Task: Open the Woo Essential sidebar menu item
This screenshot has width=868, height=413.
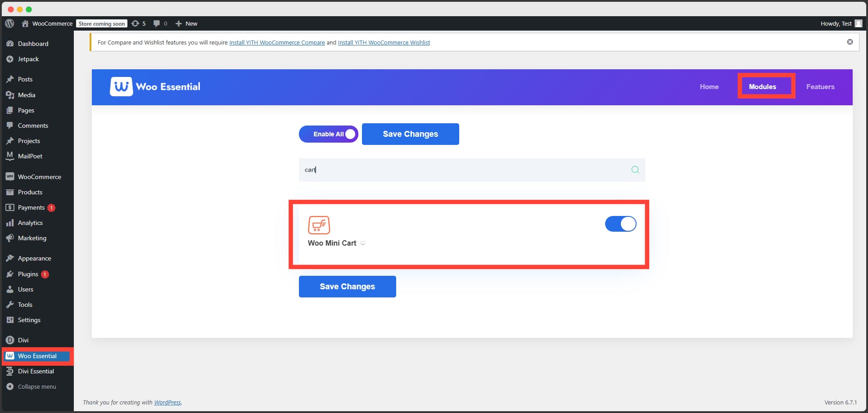Action: coord(37,356)
